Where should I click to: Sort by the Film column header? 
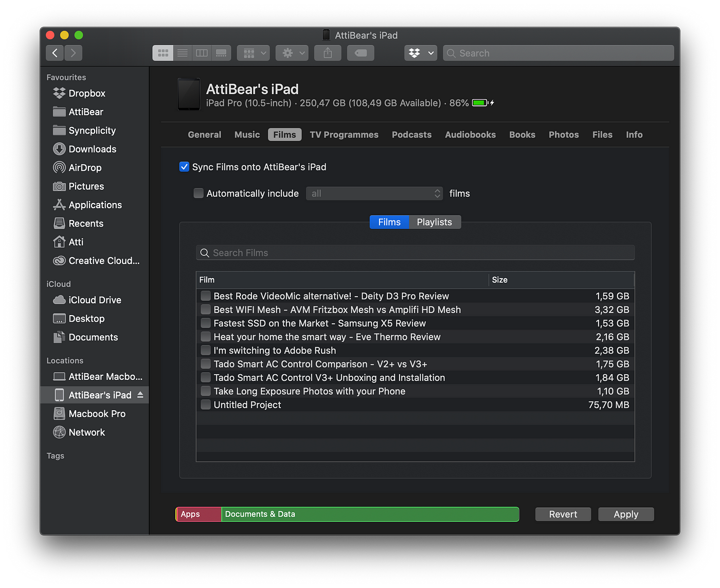coord(343,280)
